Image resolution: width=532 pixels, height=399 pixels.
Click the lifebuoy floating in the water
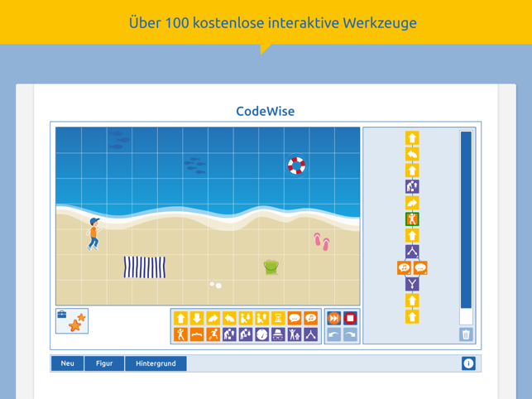click(296, 166)
